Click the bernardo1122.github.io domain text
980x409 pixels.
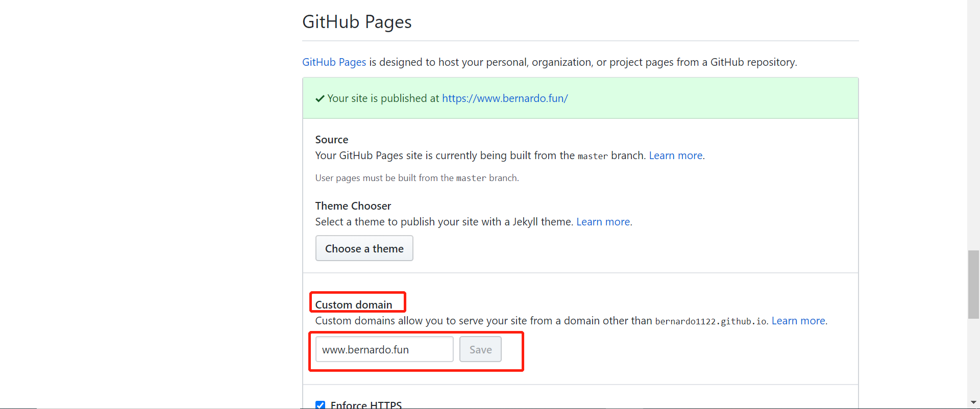tap(710, 321)
